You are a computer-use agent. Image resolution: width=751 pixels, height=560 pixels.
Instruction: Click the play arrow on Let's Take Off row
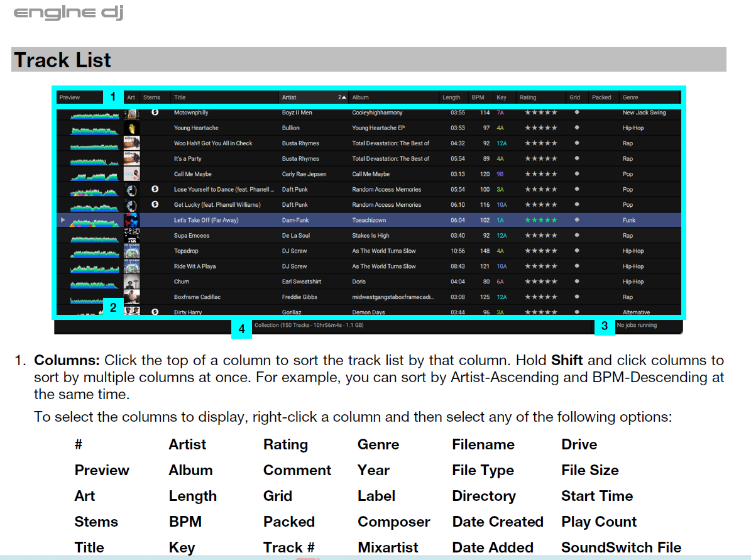(x=63, y=220)
